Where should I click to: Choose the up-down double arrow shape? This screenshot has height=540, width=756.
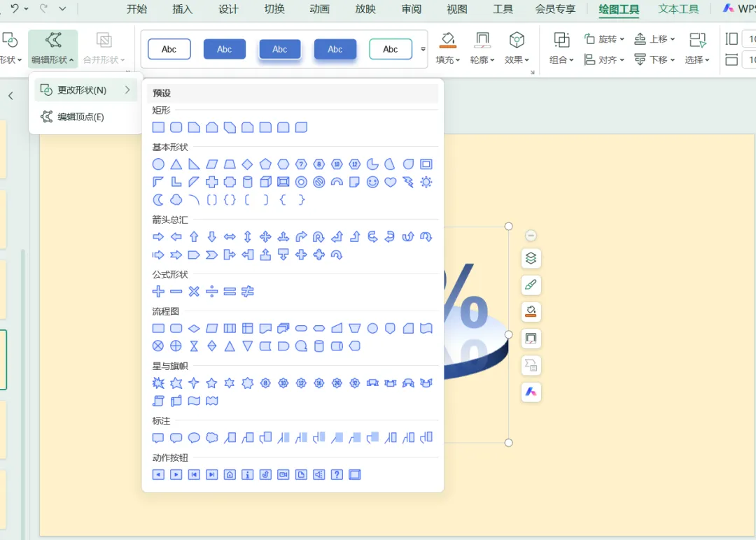coord(247,236)
